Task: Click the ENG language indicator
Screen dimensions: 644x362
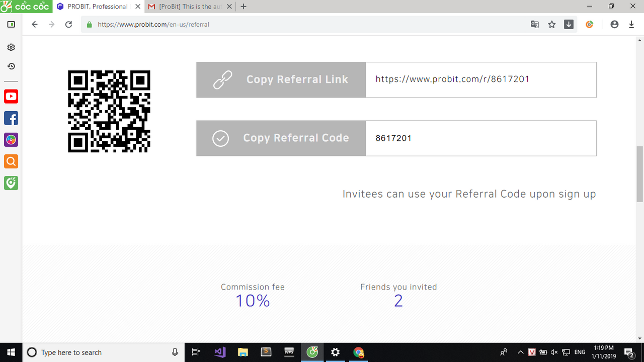Action: tap(580, 352)
